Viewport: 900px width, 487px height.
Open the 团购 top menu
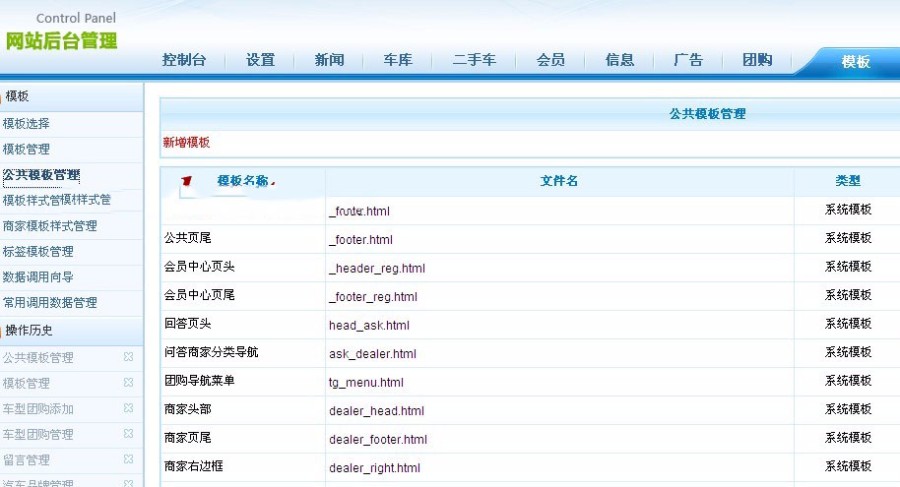tap(757, 60)
